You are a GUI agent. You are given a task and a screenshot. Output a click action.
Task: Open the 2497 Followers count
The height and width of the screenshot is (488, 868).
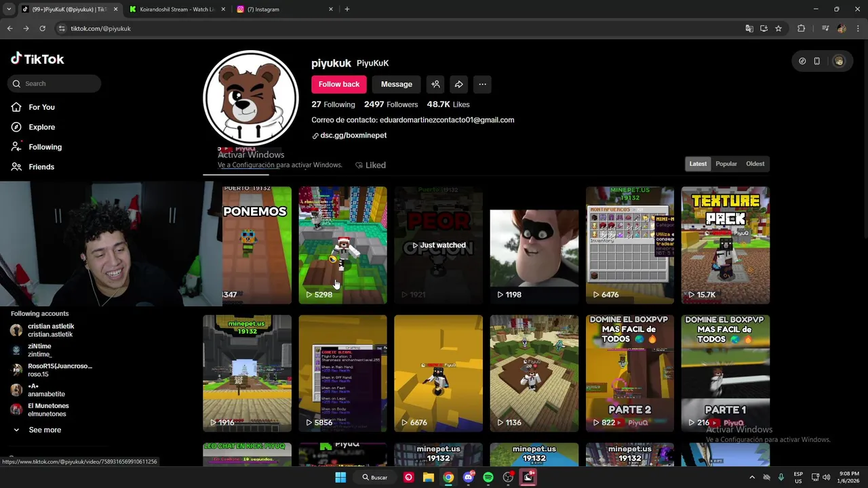point(391,104)
